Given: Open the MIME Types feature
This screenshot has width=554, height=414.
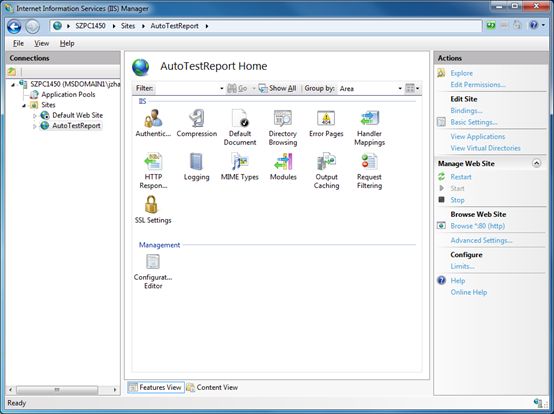Looking at the screenshot, I should click(x=240, y=162).
